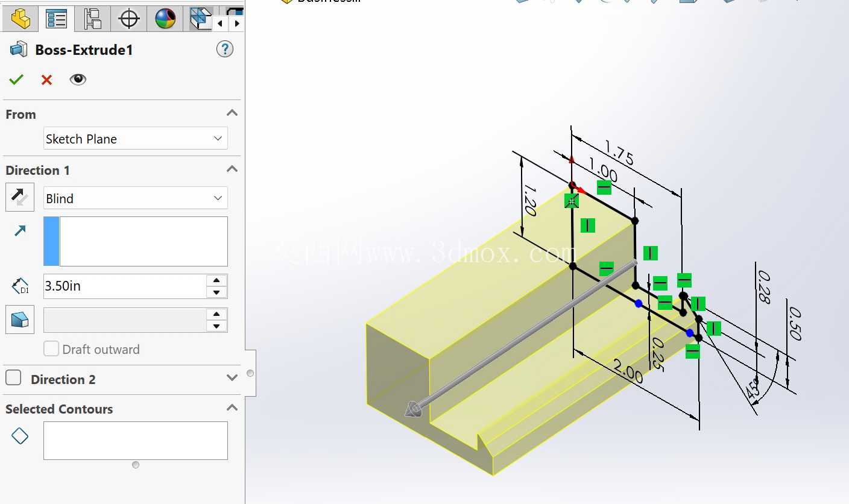Select the 0.50 dimension

794,324
